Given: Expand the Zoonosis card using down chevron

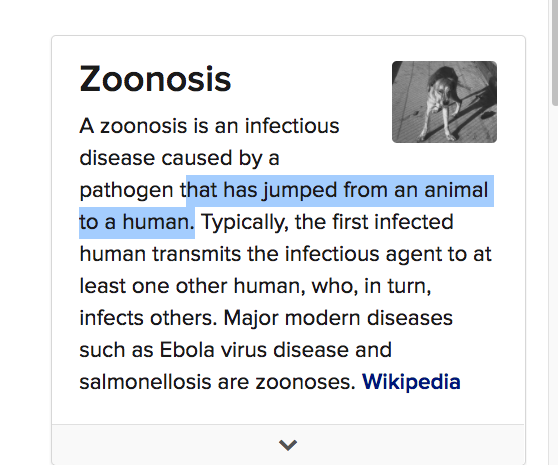Looking at the screenshot, I should click(x=288, y=445).
